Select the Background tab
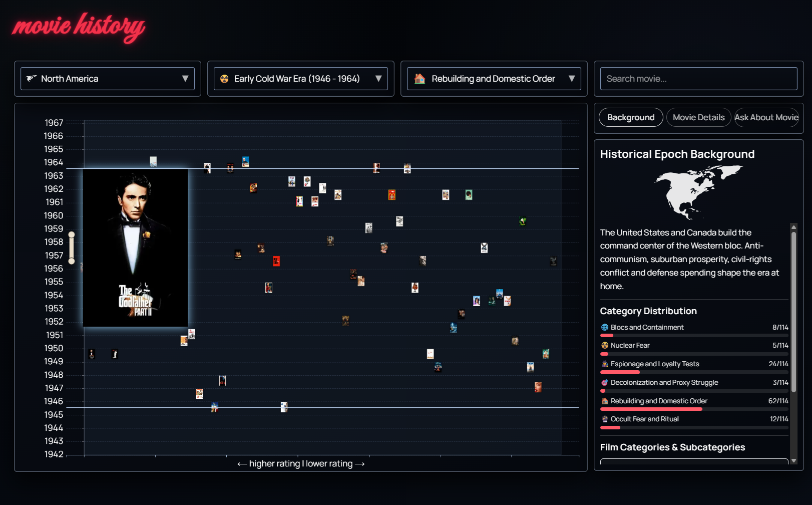This screenshot has width=812, height=505. coord(630,117)
